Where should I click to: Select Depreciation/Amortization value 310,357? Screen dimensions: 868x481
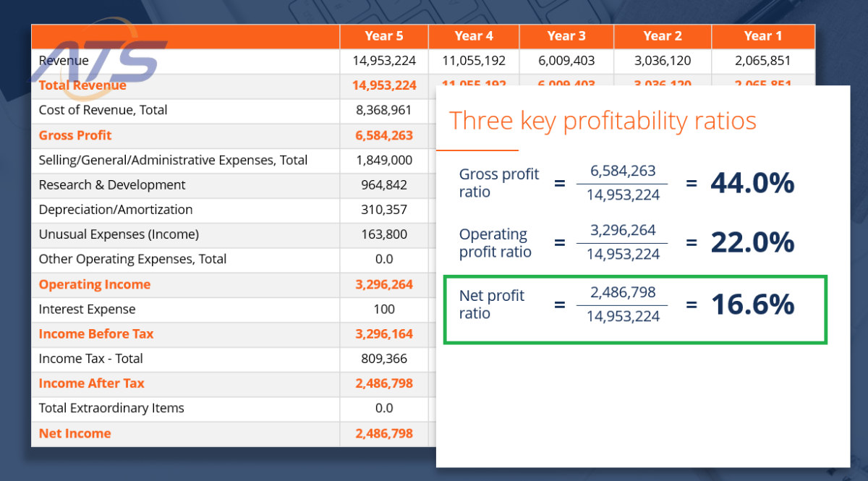384,210
